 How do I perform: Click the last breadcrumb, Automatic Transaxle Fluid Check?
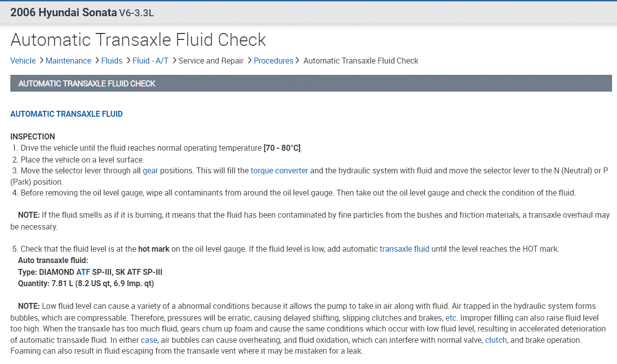[360, 61]
